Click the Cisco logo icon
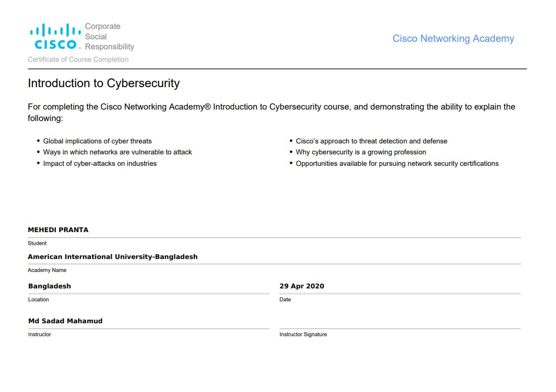Image resolution: width=556 pixels, height=392 pixels. pos(55,36)
